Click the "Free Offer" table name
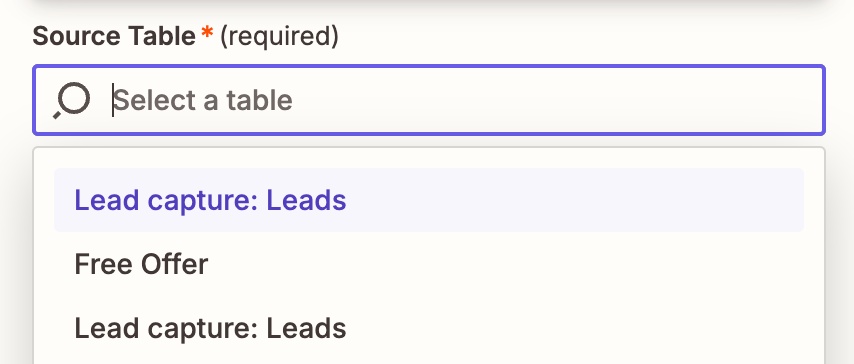Image resolution: width=854 pixels, height=364 pixels. click(x=141, y=264)
